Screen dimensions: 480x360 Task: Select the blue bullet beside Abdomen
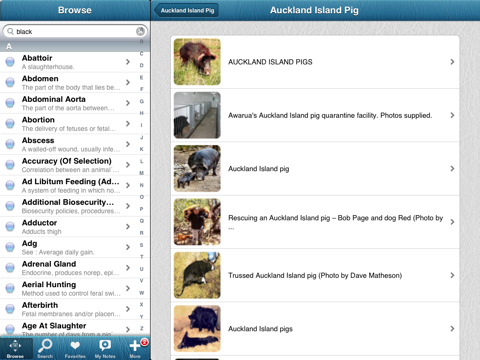10,82
